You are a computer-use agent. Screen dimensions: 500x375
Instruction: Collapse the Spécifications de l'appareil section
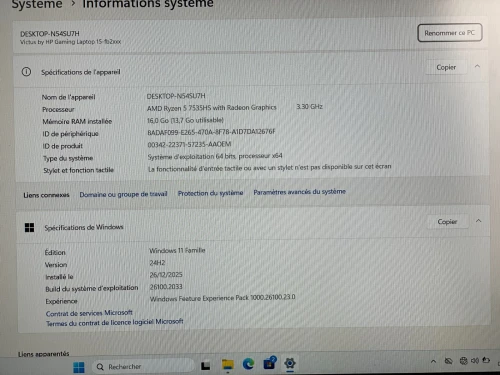pyautogui.click(x=477, y=66)
